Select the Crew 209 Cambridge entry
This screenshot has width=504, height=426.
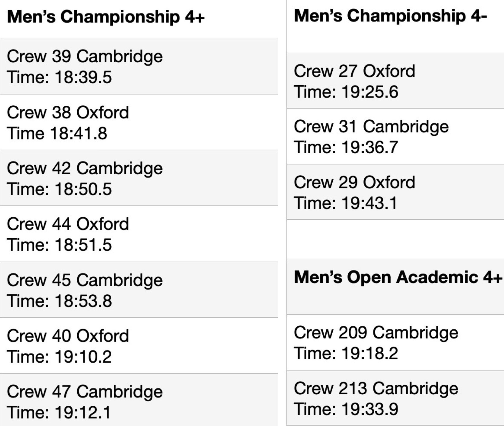(x=376, y=333)
